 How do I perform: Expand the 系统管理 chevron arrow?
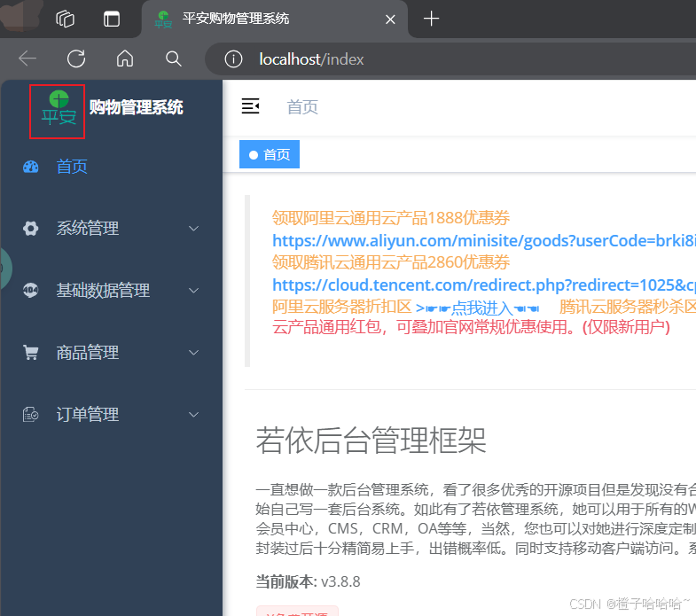pyautogui.click(x=193, y=229)
